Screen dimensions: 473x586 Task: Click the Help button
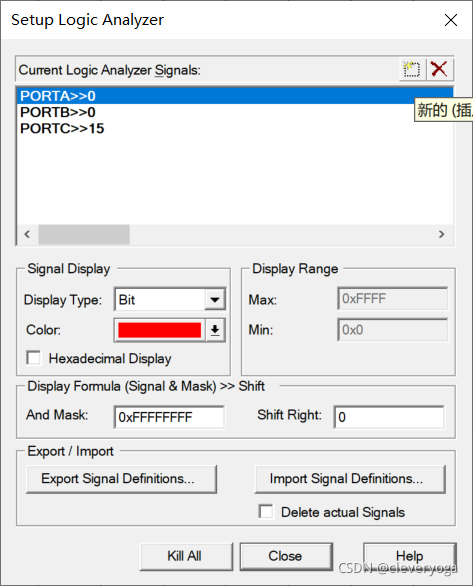[x=410, y=556]
